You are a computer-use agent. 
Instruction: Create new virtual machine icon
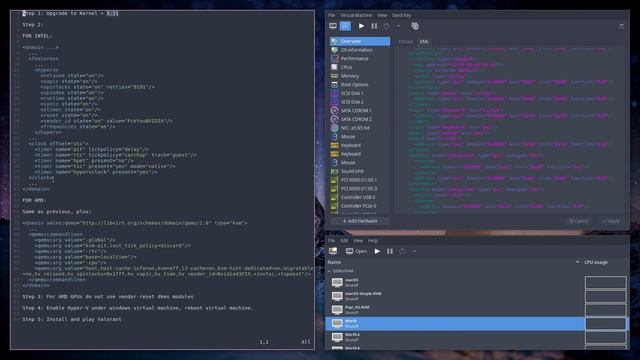[x=333, y=251]
